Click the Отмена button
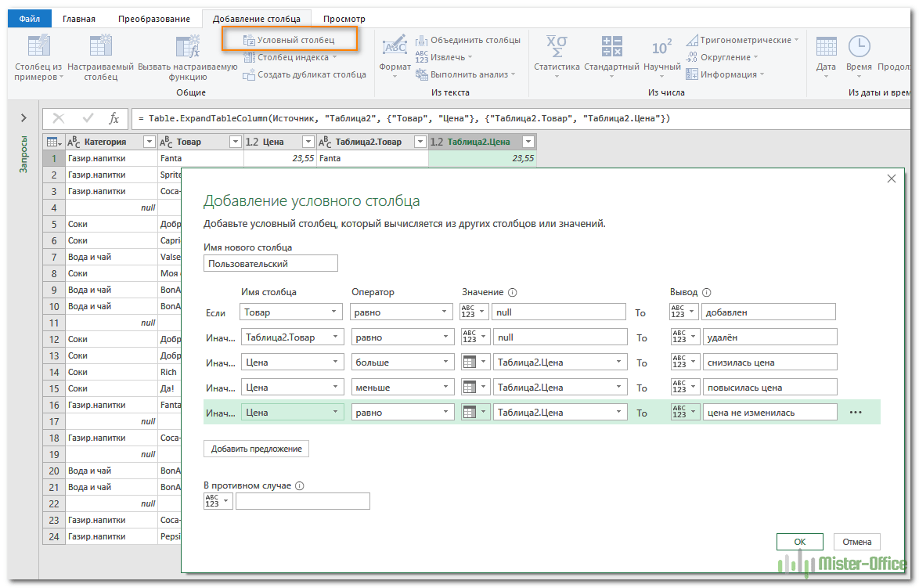This screenshot has height=588, width=919. [857, 542]
